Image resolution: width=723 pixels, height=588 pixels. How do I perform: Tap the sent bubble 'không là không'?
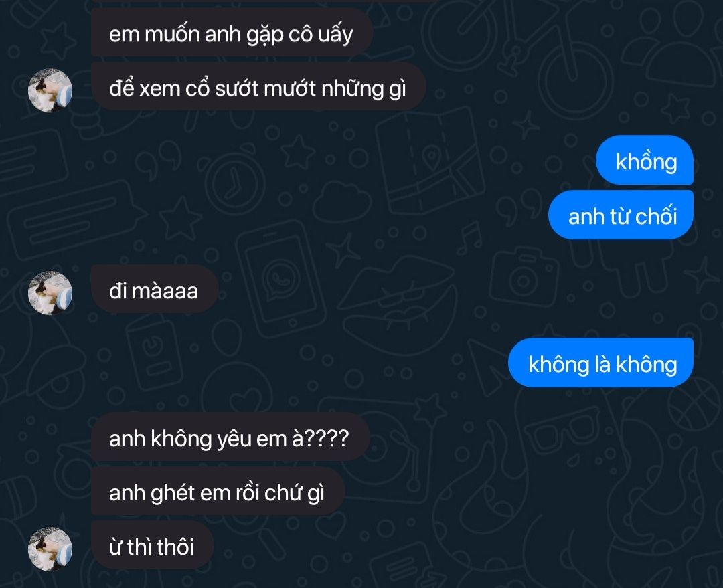[600, 363]
